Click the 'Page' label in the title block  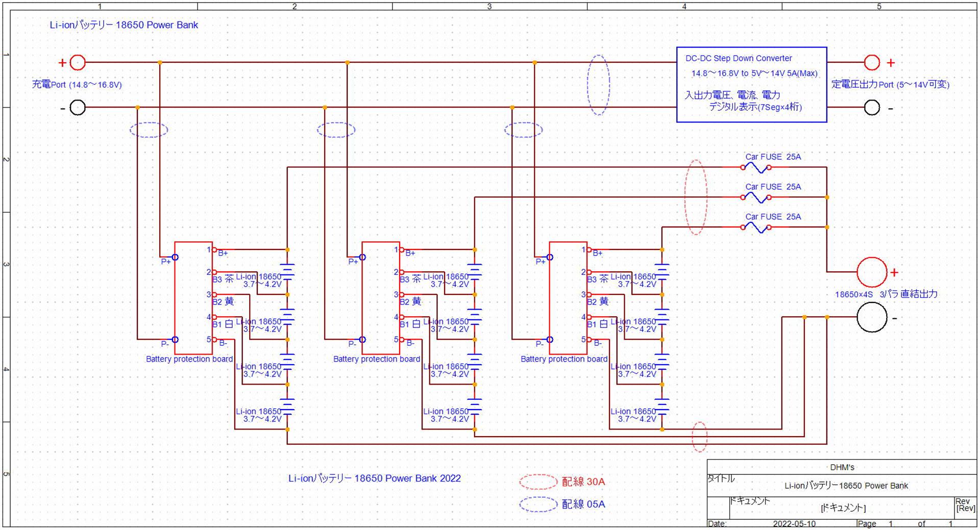click(x=867, y=524)
